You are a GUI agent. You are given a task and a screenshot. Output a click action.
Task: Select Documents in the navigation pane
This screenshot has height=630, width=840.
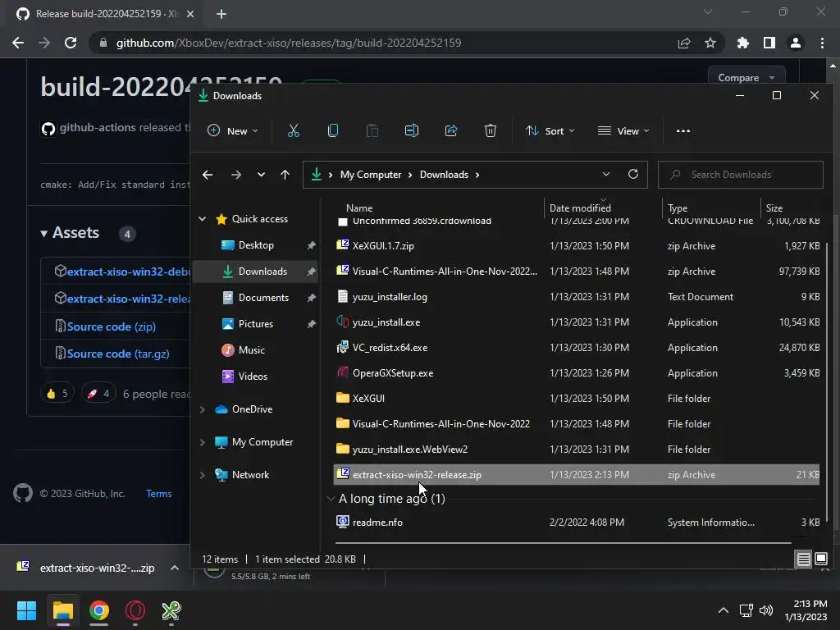pyautogui.click(x=263, y=298)
